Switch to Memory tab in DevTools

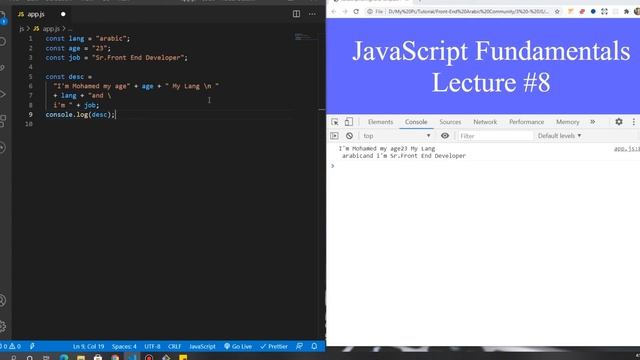567,122
